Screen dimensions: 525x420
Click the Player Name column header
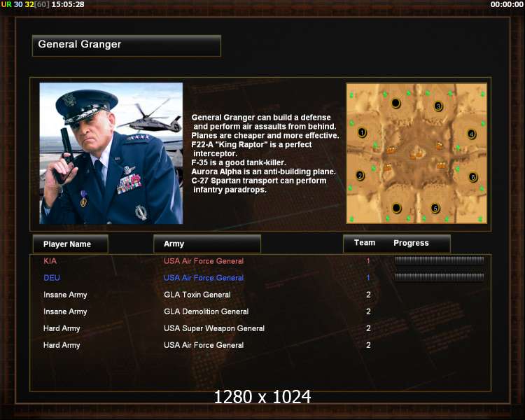click(x=71, y=244)
